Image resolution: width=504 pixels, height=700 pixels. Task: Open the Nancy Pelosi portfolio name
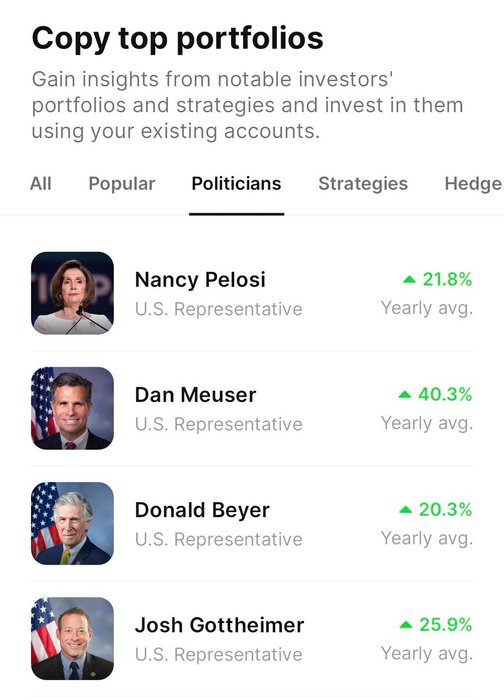click(x=200, y=280)
